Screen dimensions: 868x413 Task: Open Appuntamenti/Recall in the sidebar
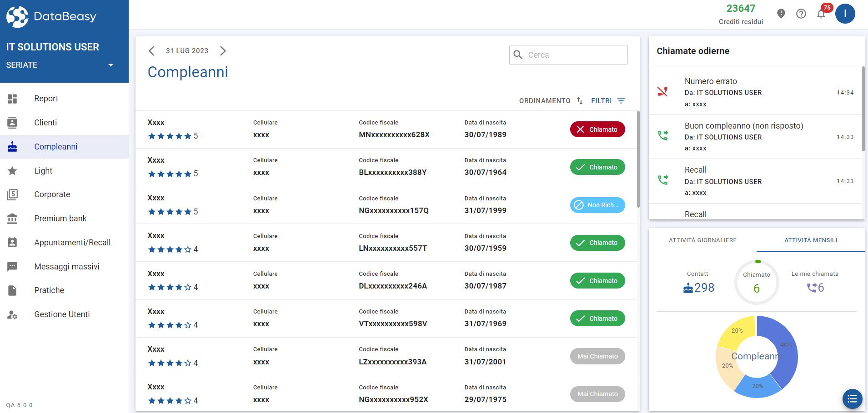72,243
